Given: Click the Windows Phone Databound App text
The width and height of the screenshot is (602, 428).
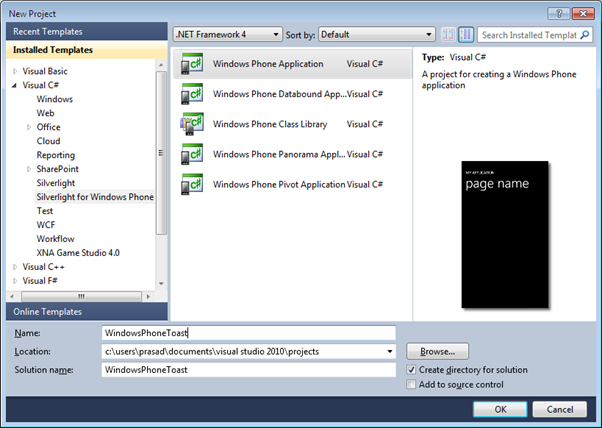Looking at the screenshot, I should 280,94.
